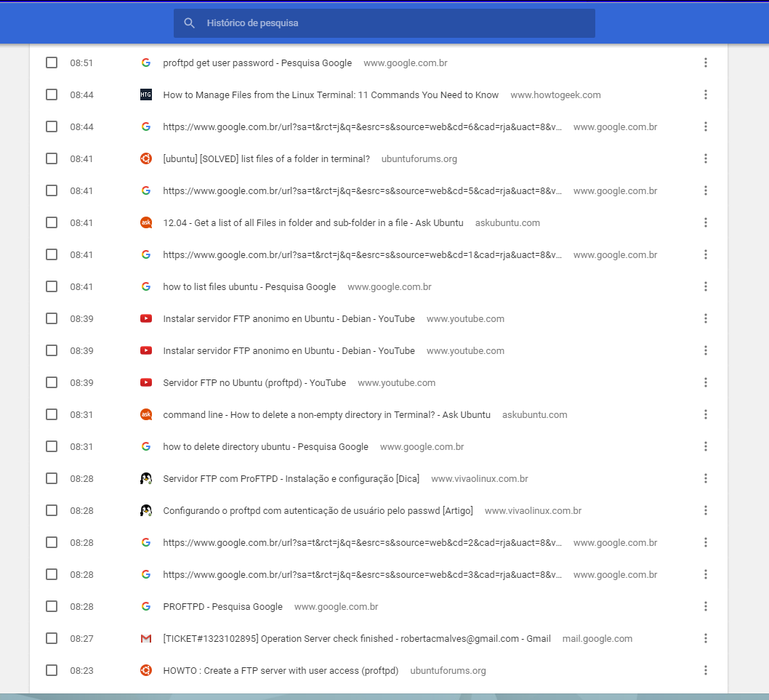Screen dimensions: 769x700
Task: Select checkbox for how to delete directory ubuntu
Action: click(x=52, y=446)
